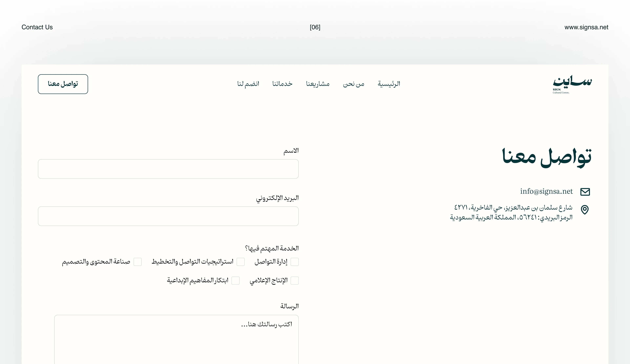The width and height of the screenshot is (630, 364).
Task: Click the location pin icon
Action: point(585,209)
